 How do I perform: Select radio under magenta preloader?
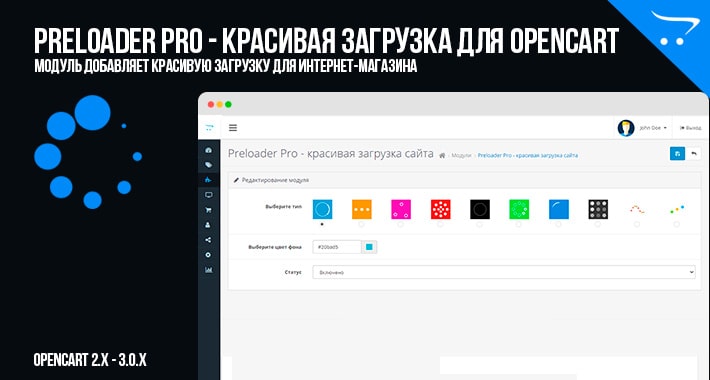coord(400,224)
